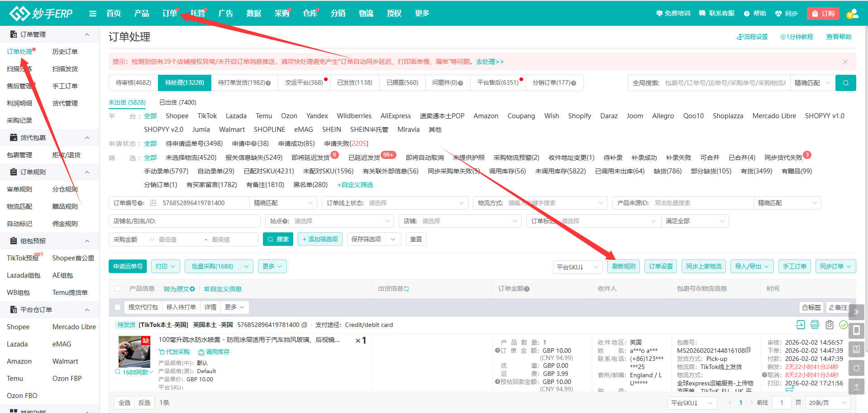Check the order row checkbox beside 提交代打包
868x413 pixels.
coord(118,307)
